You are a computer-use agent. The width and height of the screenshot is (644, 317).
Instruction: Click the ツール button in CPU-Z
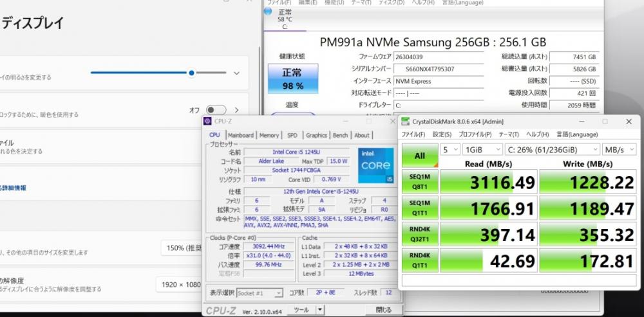[301, 310]
